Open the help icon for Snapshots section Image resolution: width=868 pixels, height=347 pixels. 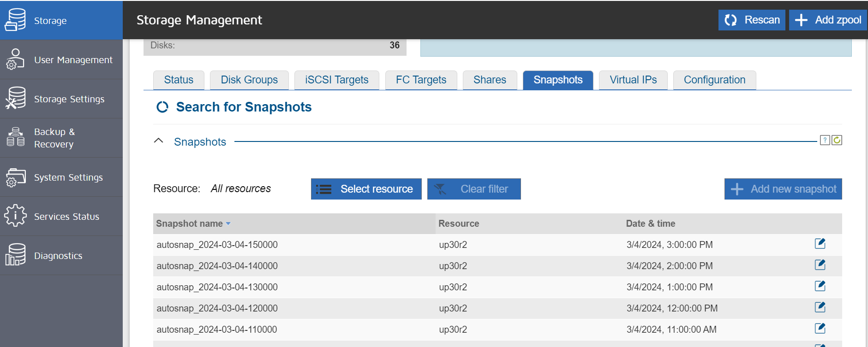click(825, 140)
